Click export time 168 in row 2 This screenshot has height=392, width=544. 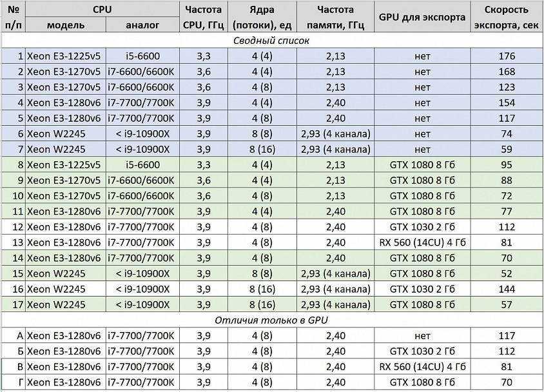(x=507, y=72)
